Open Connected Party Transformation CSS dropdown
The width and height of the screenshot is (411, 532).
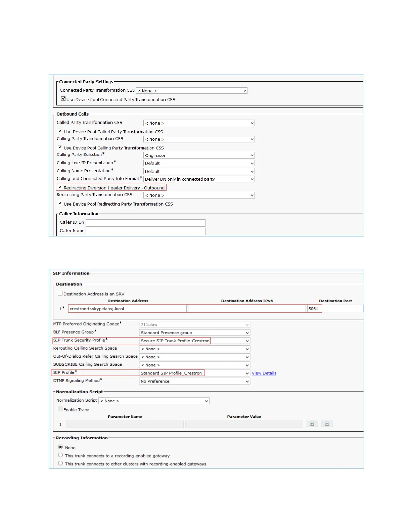[192, 91]
